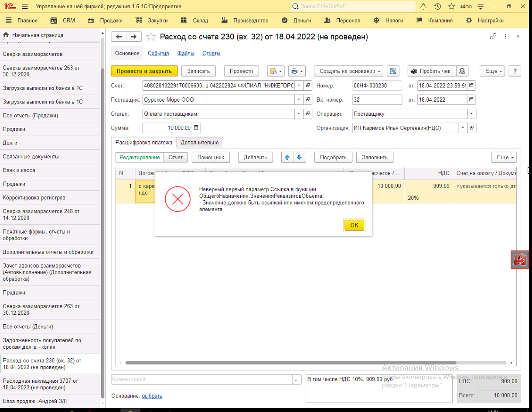This screenshot has width=532, height=412.
Task: Open the document templates icon dropdown
Action: click(x=276, y=71)
